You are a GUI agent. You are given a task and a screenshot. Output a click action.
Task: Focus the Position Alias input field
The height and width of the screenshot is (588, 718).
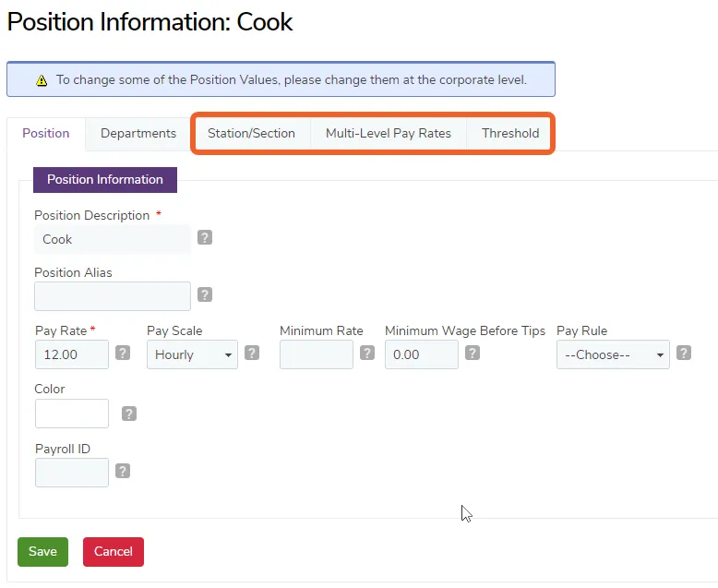113,296
